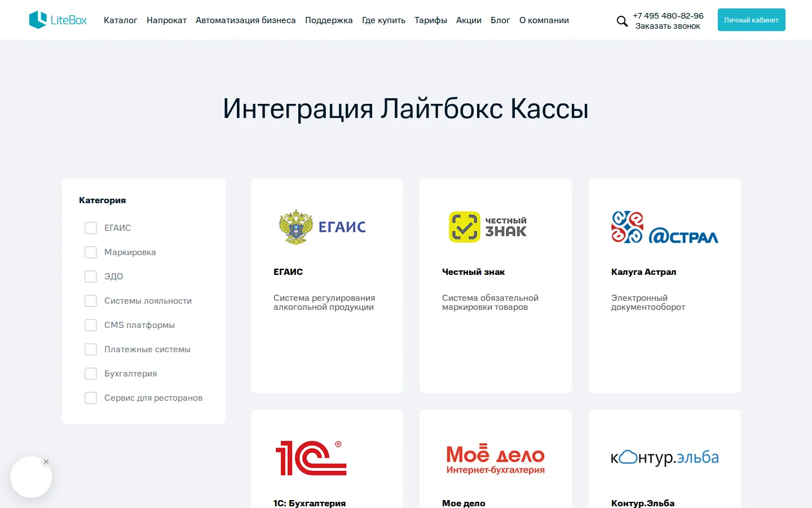Image resolution: width=812 pixels, height=508 pixels.
Task: Open Где купить page
Action: [x=383, y=20]
